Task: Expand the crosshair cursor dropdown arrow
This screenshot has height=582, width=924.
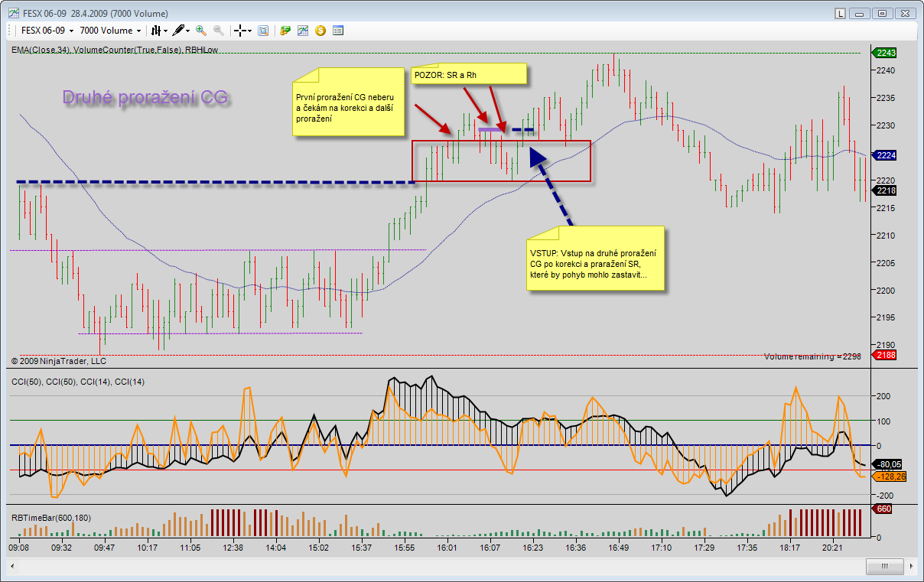Action: (251, 31)
